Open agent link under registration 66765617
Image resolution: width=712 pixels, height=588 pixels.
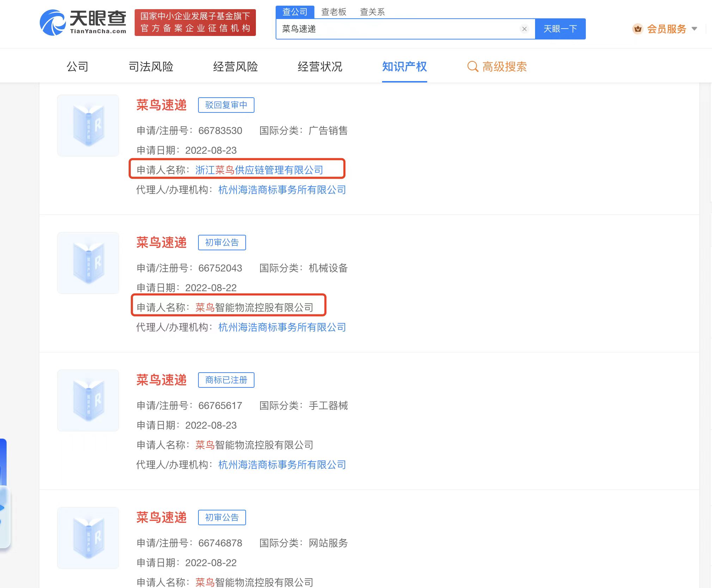tap(282, 465)
